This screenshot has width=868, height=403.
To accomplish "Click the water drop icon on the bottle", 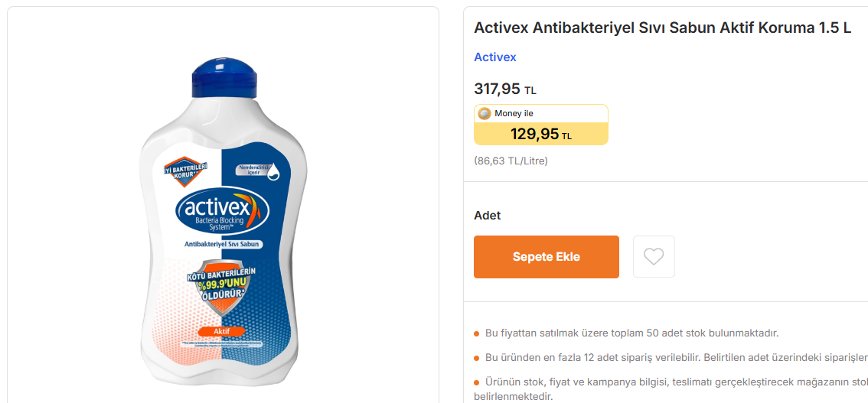I will coord(274,174).
